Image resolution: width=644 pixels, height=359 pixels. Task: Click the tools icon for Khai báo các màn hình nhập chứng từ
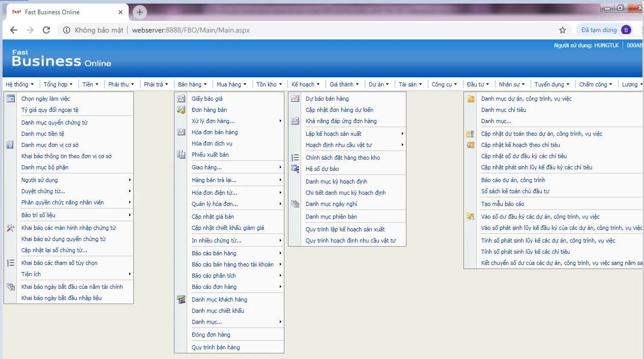coord(10,228)
